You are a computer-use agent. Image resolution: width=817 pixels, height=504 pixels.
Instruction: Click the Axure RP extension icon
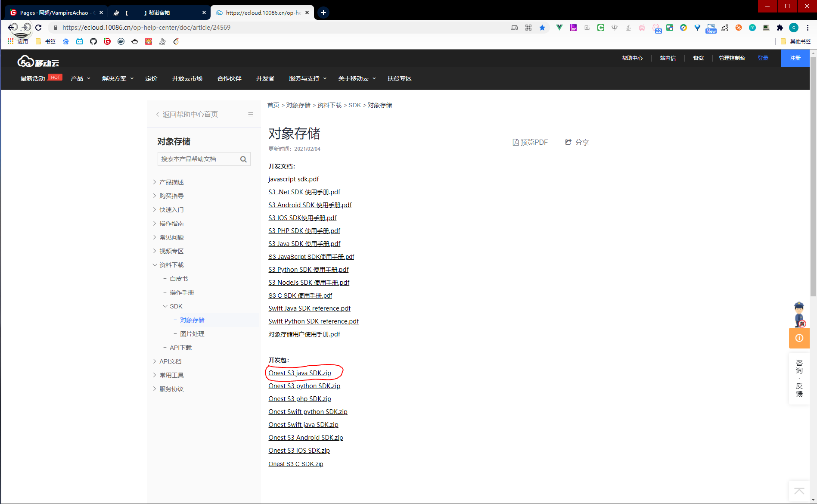[x=573, y=28]
